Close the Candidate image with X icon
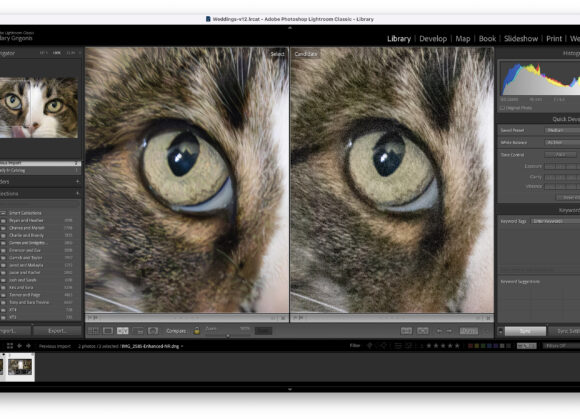The image size is (580, 420). click(488, 318)
